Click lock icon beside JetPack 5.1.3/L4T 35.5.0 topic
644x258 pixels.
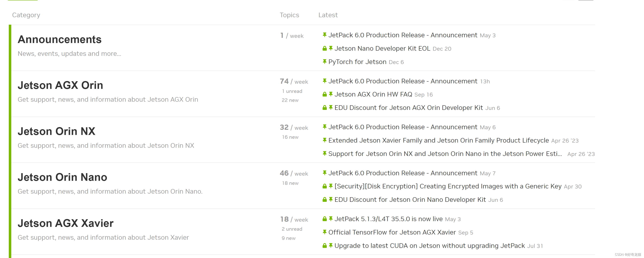point(325,219)
